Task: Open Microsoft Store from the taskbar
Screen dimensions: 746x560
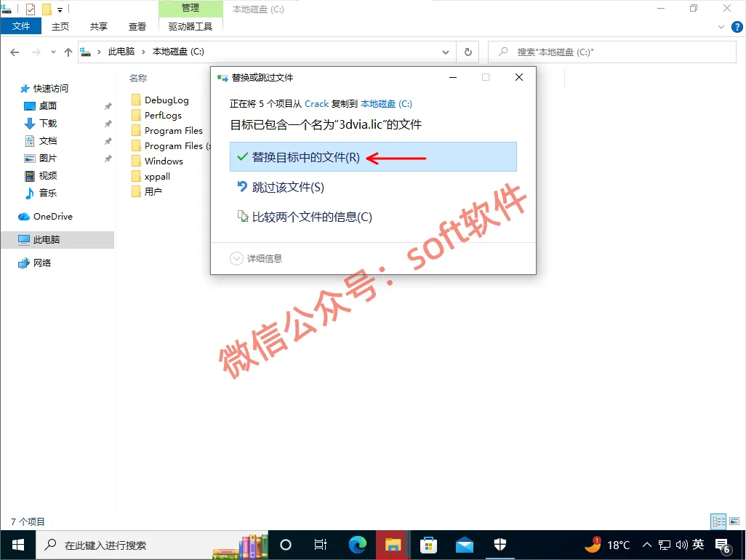Action: point(429,545)
